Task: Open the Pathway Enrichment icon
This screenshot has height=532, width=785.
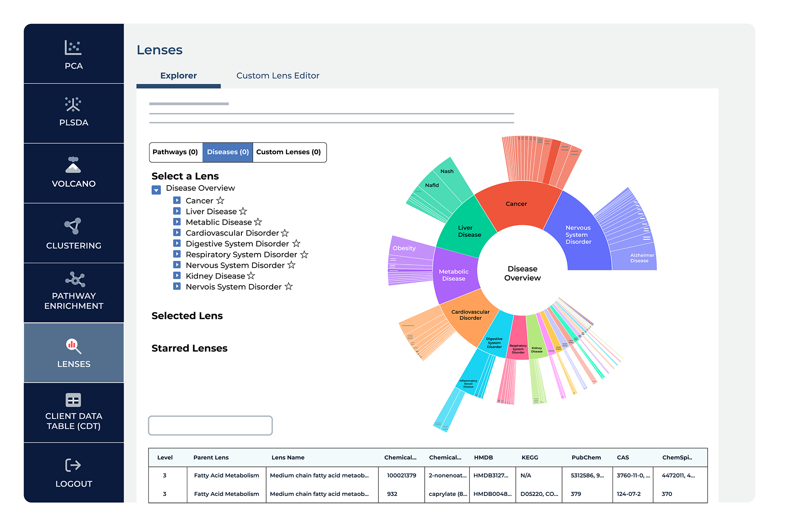Action: click(x=75, y=279)
